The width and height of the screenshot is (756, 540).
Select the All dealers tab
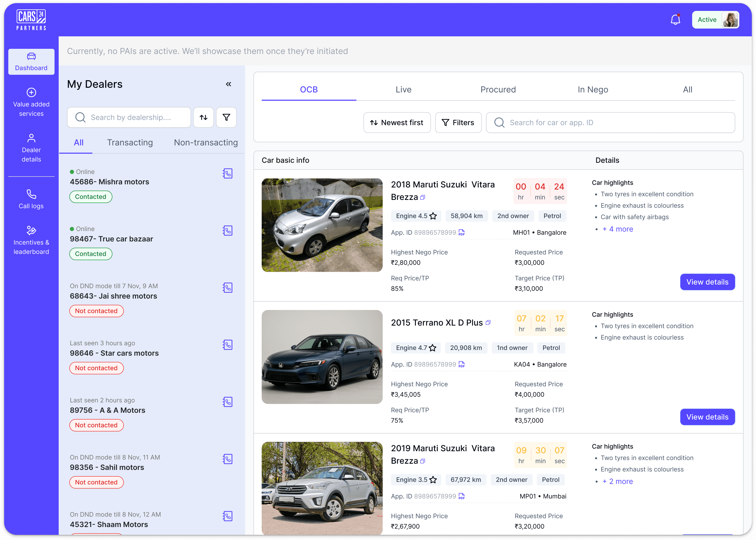78,143
